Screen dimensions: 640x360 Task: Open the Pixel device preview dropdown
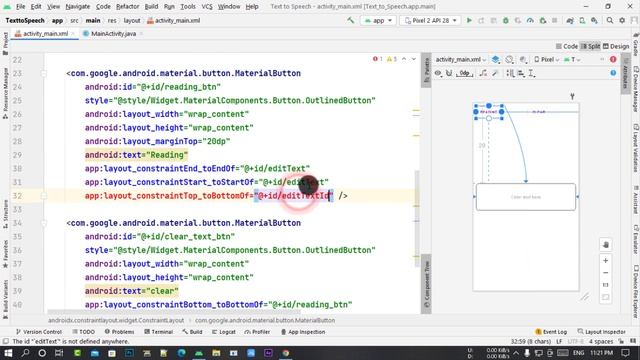click(x=547, y=60)
